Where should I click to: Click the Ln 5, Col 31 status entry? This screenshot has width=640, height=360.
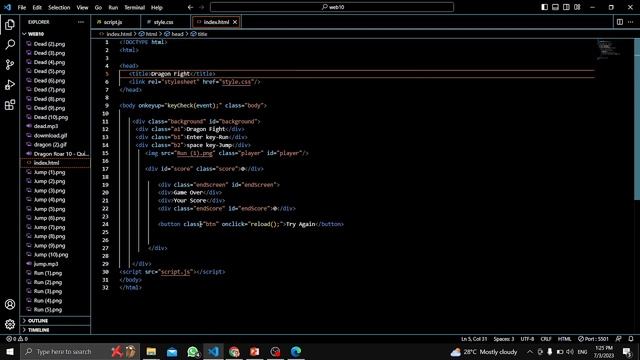474,339
